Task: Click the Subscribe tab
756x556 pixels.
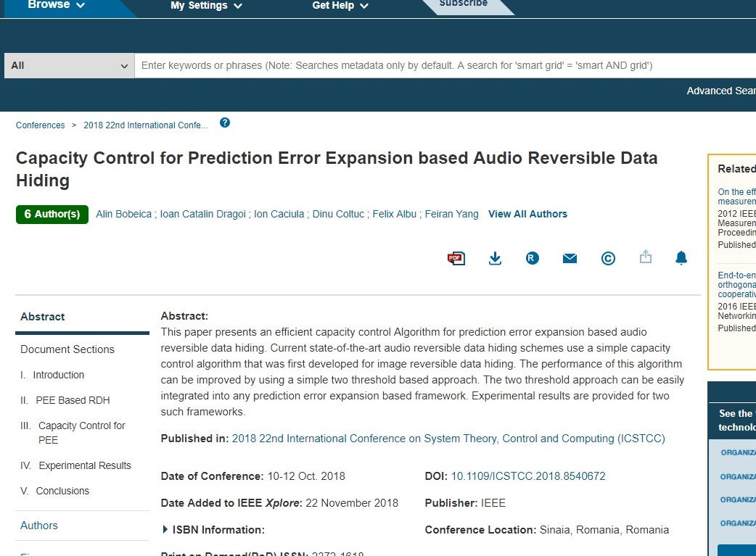Action: (x=464, y=4)
